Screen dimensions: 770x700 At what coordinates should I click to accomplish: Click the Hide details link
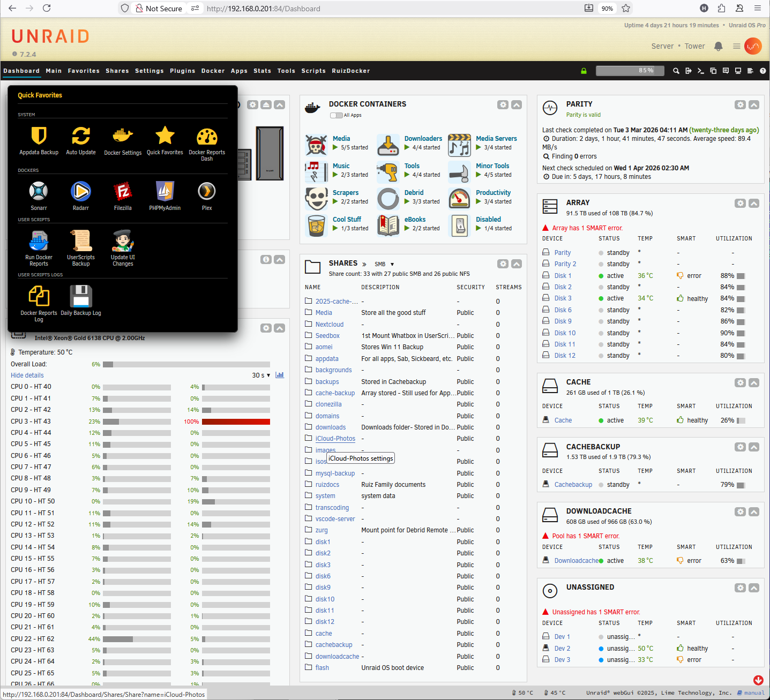pyautogui.click(x=27, y=375)
